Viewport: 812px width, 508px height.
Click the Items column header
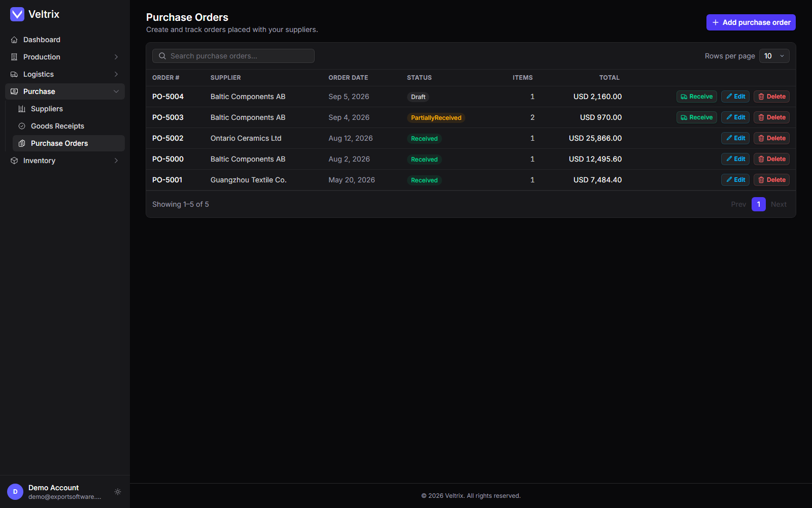[x=523, y=78]
